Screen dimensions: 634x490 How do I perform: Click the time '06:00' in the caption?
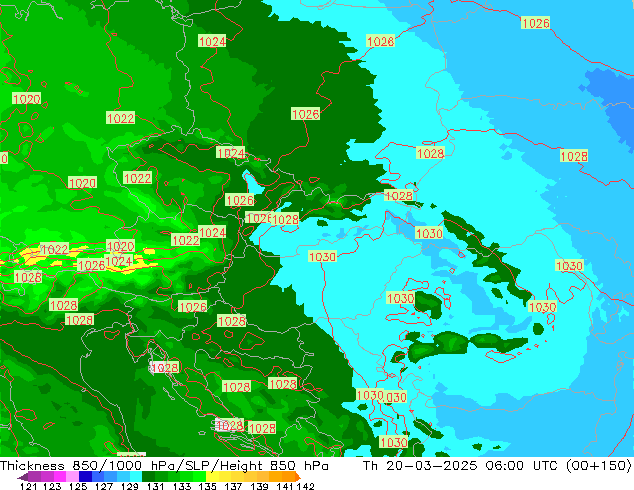coord(505,466)
